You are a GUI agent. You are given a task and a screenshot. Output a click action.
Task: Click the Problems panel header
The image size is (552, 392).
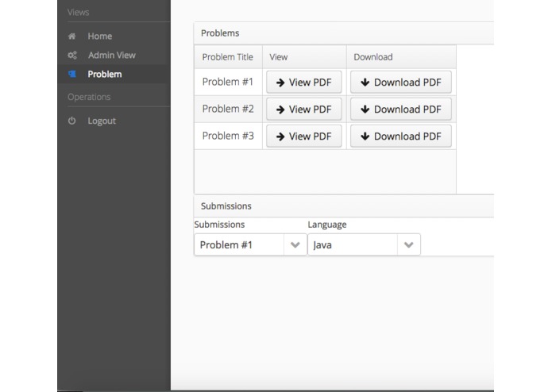point(344,33)
